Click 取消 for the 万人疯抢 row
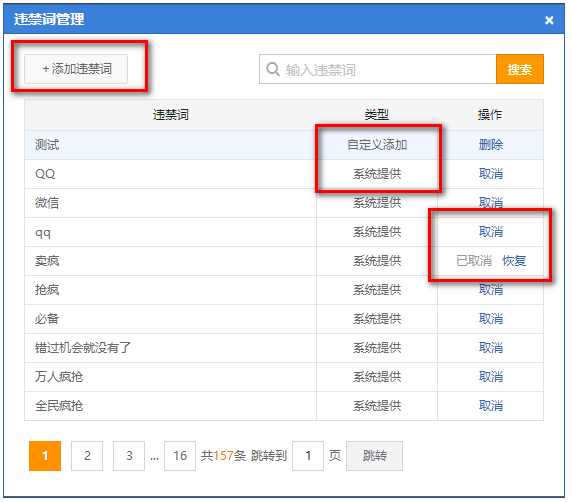Screen dimensions: 572x502 coord(491,376)
